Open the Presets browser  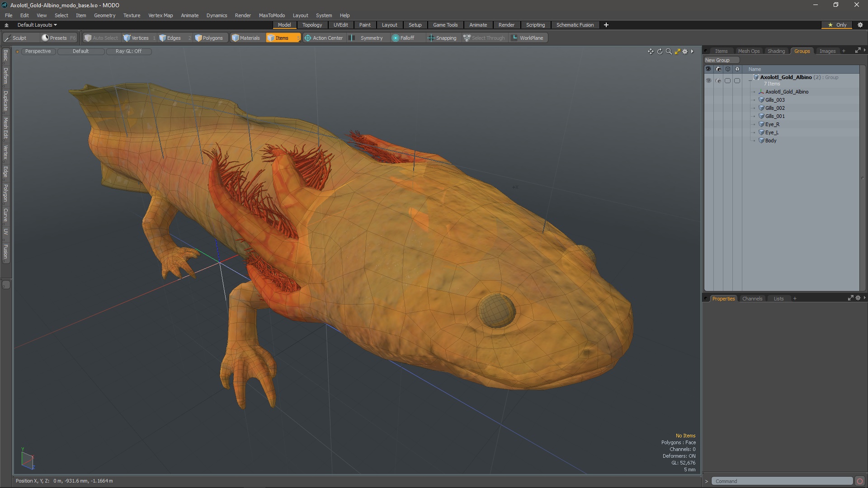pos(58,38)
